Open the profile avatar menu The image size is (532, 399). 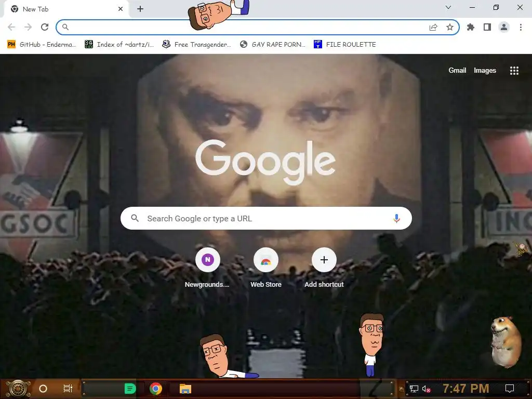(x=504, y=27)
